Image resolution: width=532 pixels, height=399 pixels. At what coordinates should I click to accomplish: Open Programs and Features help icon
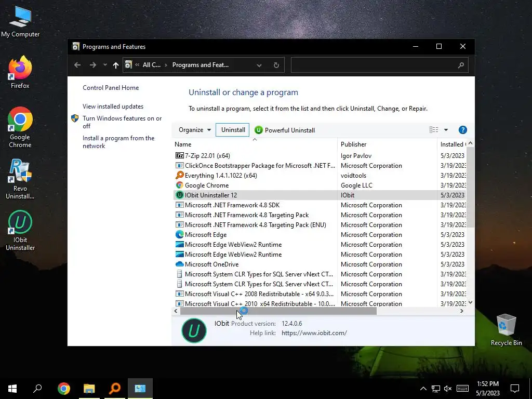tap(462, 130)
